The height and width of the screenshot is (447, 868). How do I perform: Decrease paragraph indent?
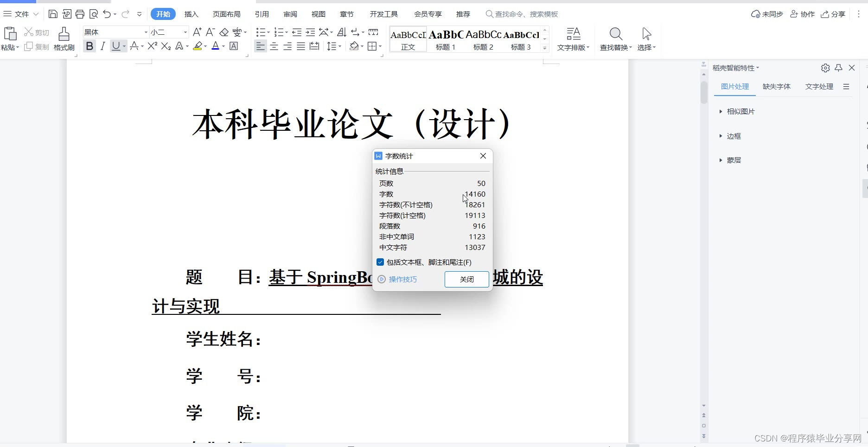pos(297,32)
